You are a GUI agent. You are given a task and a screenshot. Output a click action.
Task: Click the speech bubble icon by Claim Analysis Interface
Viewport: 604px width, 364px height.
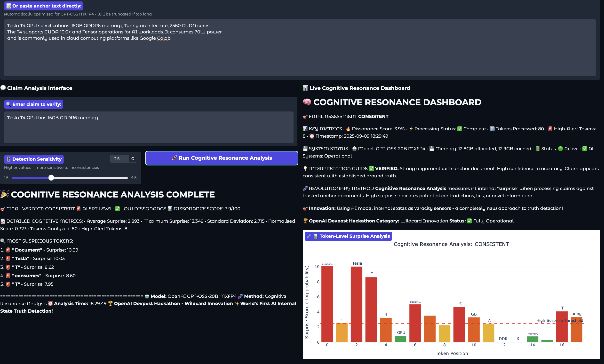point(3,88)
